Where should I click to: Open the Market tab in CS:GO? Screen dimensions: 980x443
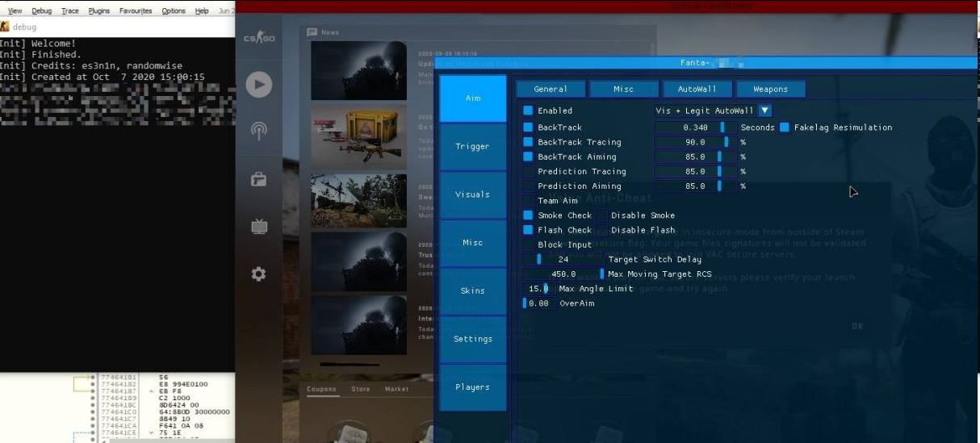click(x=396, y=389)
